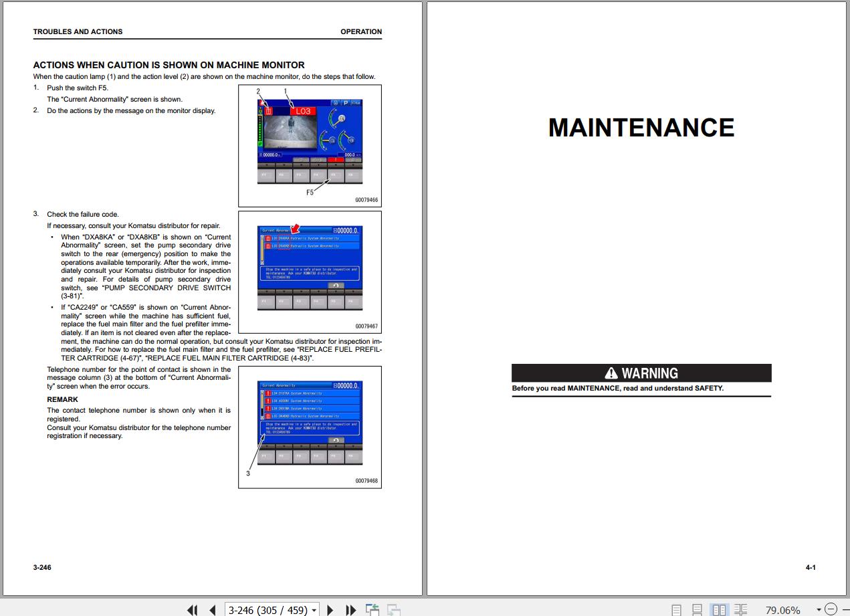Click the machine monitor figure G0079466
Viewport: 850px width, 616px height.
click(x=310, y=145)
